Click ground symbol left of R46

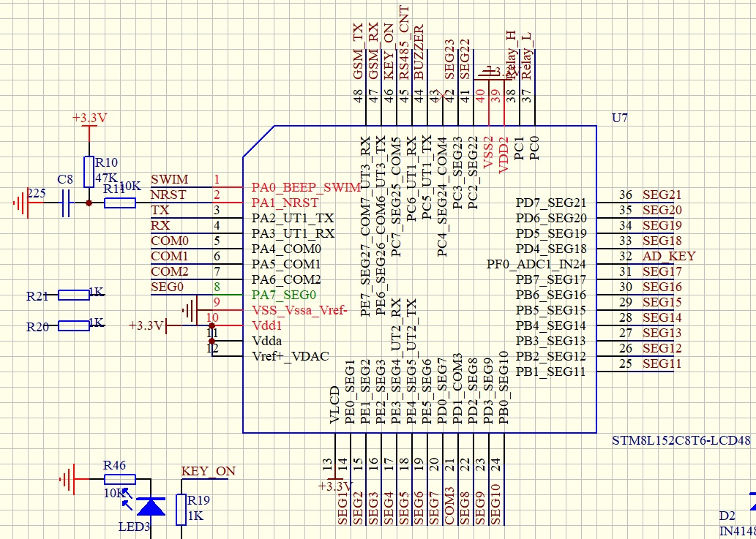point(67,479)
